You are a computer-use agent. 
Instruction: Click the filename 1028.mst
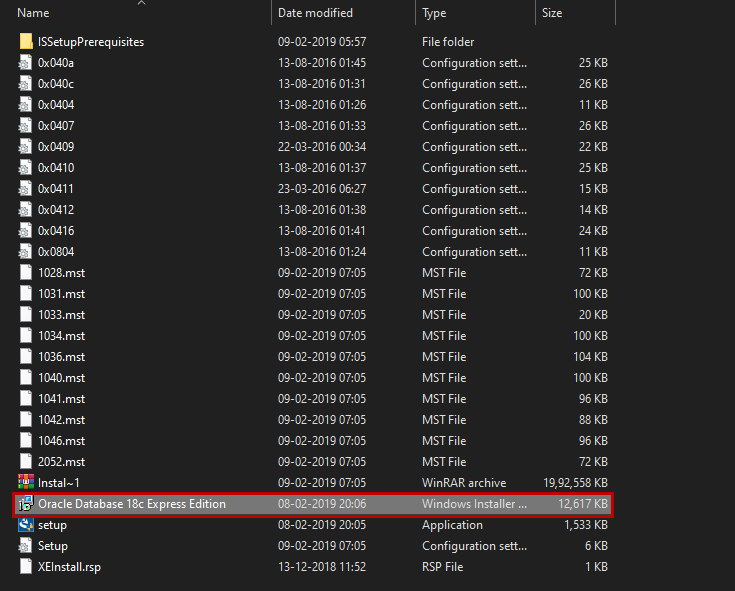pyautogui.click(x=61, y=273)
